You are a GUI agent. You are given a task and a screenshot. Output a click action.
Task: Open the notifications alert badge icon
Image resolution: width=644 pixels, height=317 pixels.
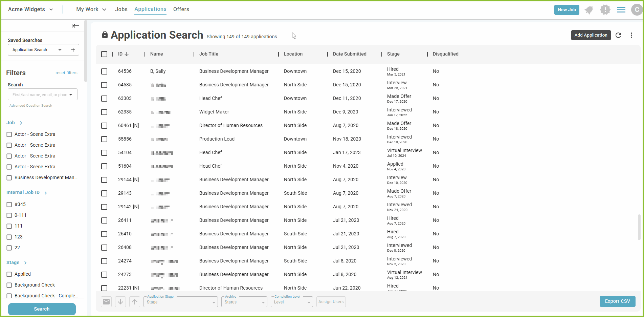[605, 9]
